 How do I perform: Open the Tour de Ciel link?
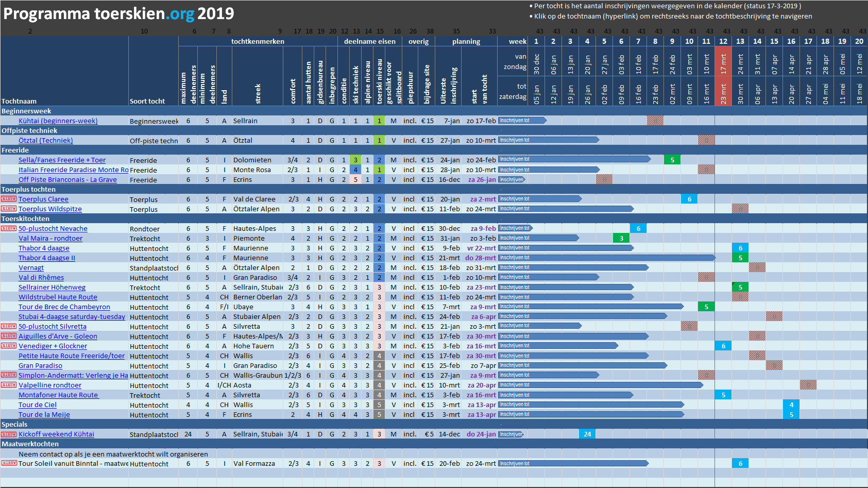[38, 405]
